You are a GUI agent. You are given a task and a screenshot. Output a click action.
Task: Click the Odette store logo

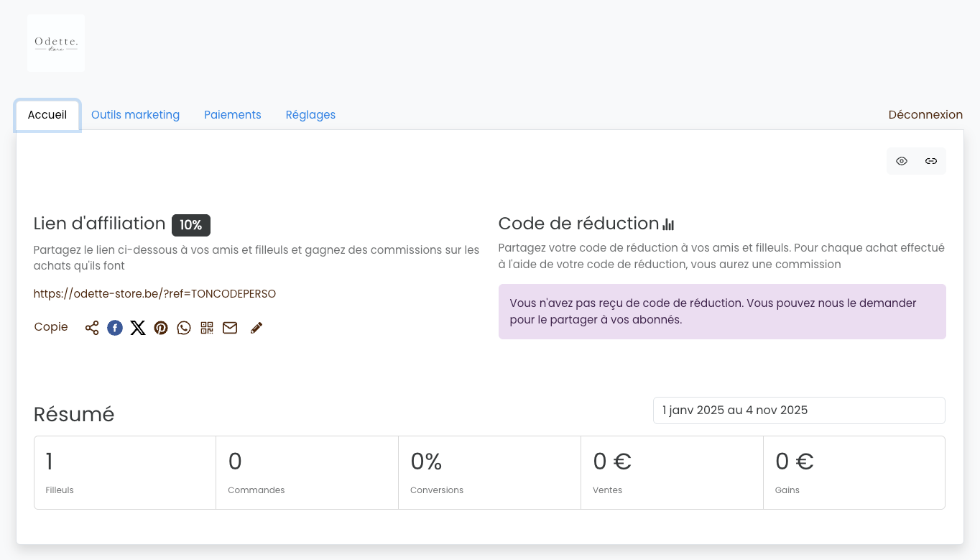pyautogui.click(x=56, y=43)
